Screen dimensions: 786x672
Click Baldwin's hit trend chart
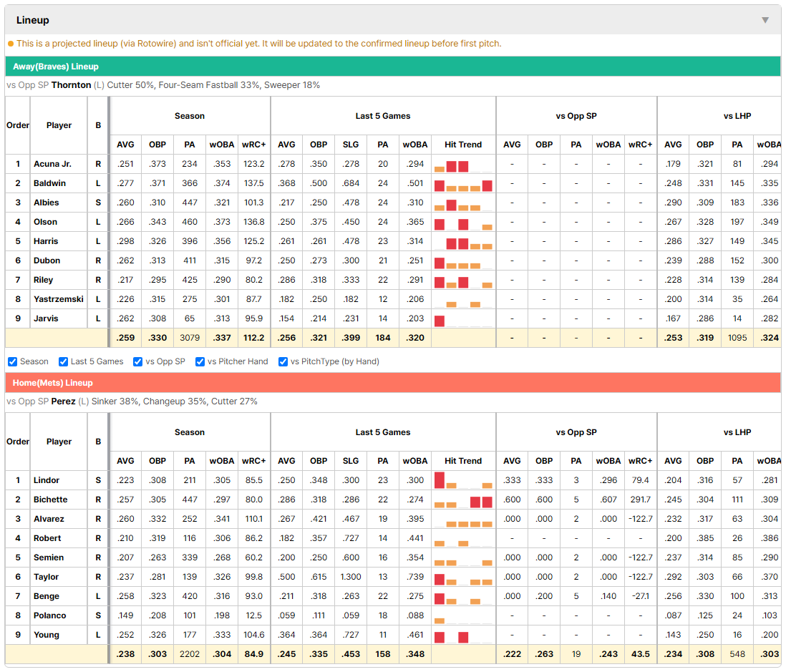(463, 184)
